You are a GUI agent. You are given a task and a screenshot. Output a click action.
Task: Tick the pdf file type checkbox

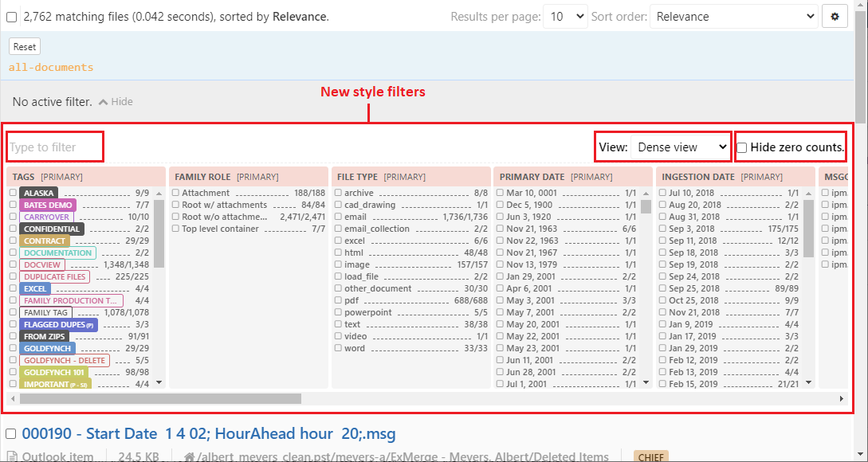338,300
